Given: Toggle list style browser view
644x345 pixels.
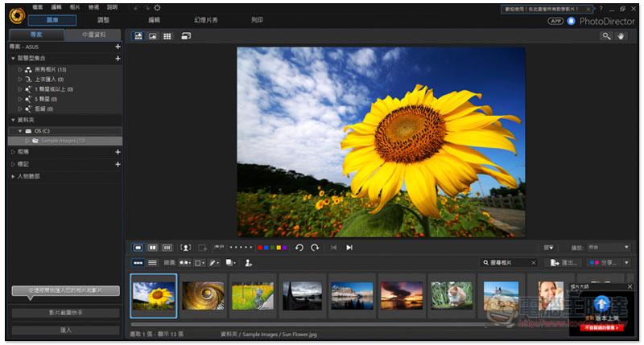Looking at the screenshot, I should coord(152,262).
